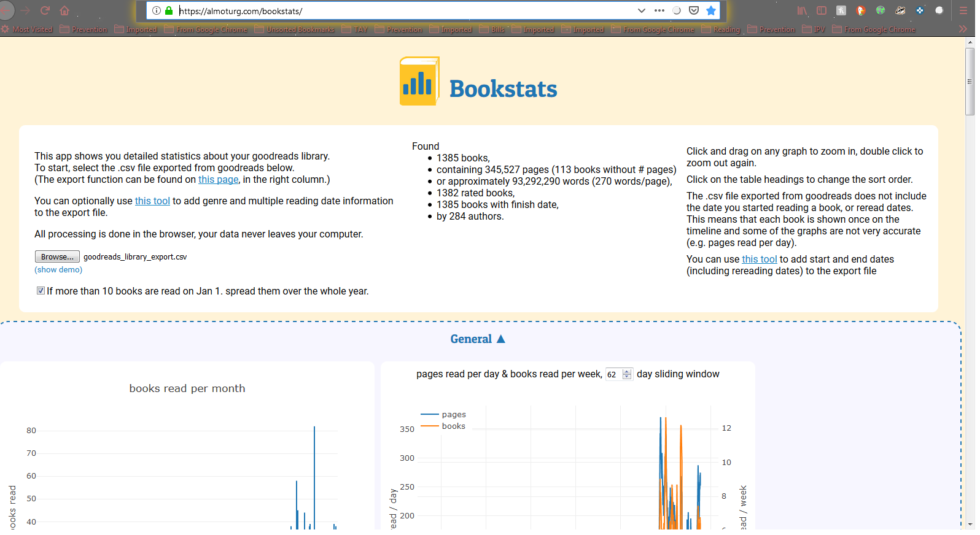Toggle the browser sidebar icon
The image size is (980, 535).
coord(822,10)
